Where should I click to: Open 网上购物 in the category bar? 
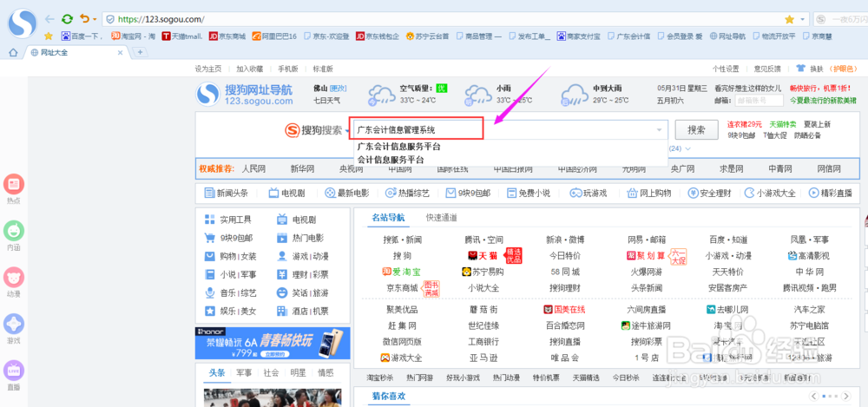point(648,194)
